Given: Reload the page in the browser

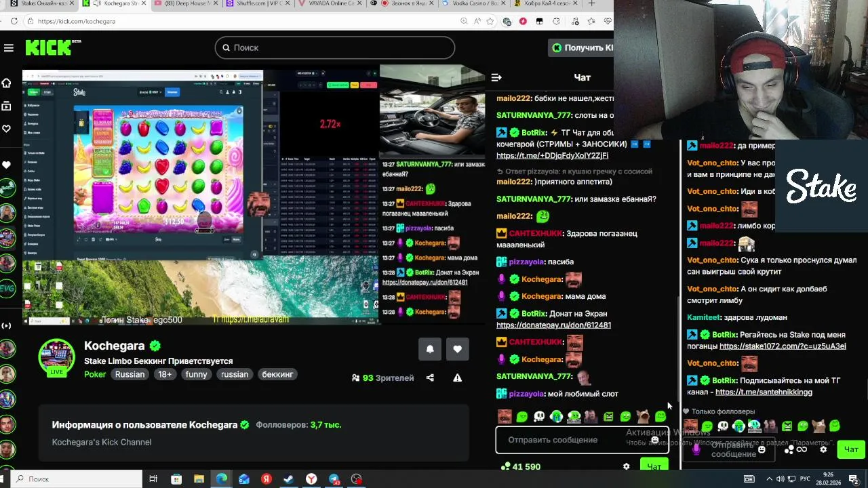Looking at the screenshot, I should point(14,21).
